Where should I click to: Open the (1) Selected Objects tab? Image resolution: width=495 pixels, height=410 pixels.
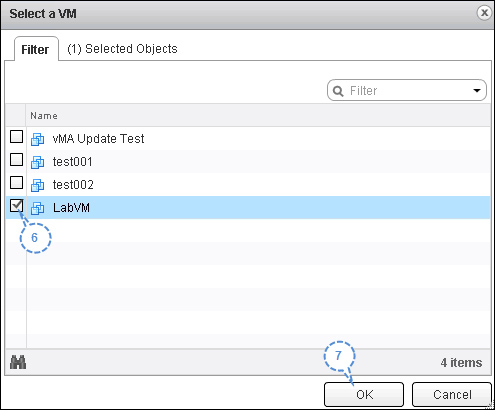[x=122, y=49]
